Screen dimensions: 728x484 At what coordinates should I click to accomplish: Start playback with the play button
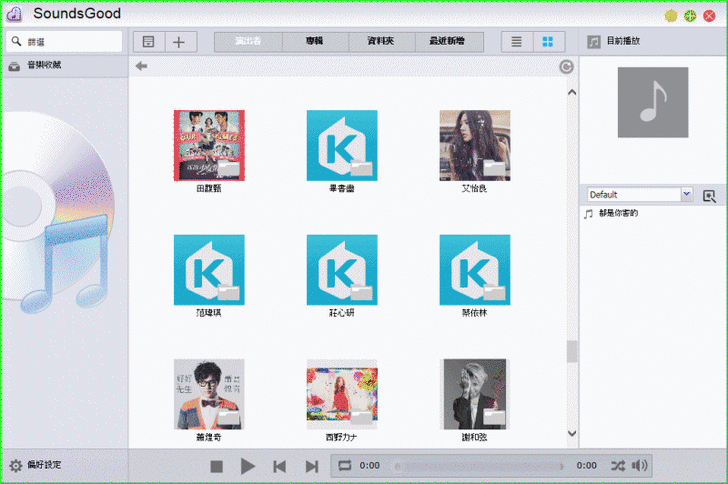tap(248, 466)
